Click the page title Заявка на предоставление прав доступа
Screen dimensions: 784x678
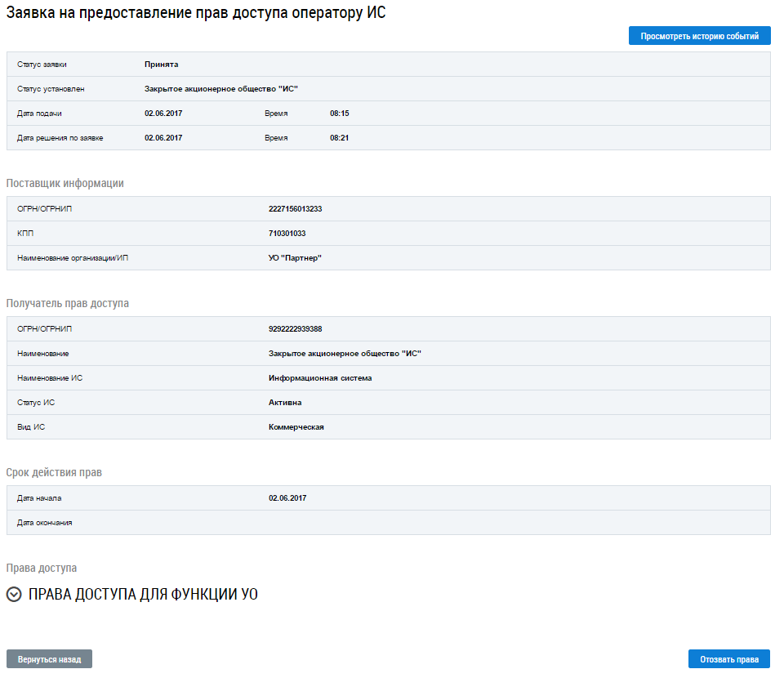coord(195,14)
